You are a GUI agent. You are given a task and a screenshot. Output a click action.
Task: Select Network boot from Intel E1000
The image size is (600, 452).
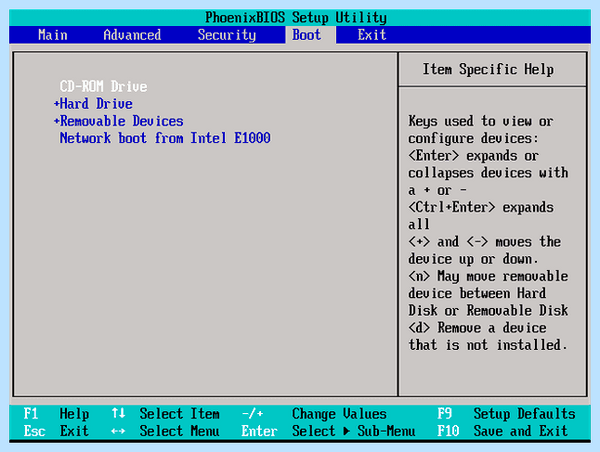(x=165, y=138)
